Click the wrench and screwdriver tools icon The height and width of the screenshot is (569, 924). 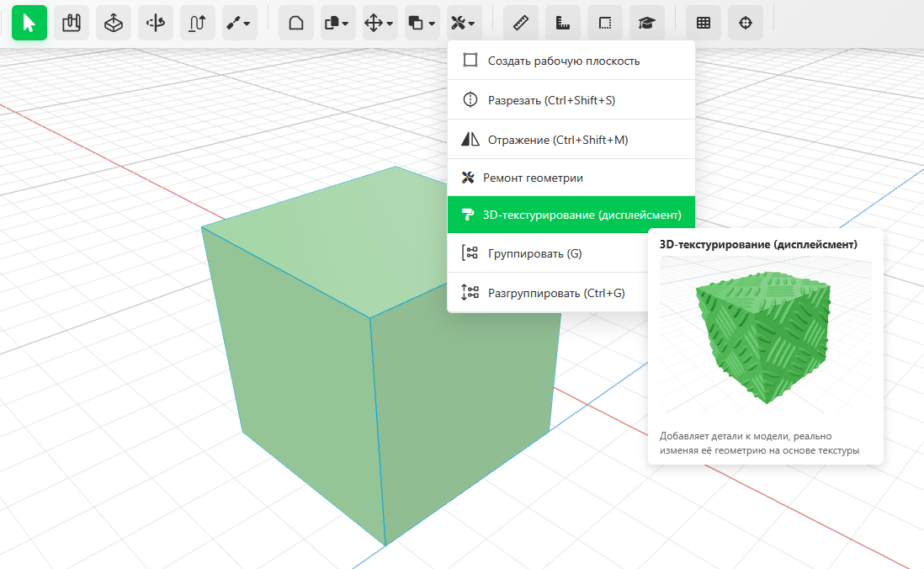click(459, 23)
